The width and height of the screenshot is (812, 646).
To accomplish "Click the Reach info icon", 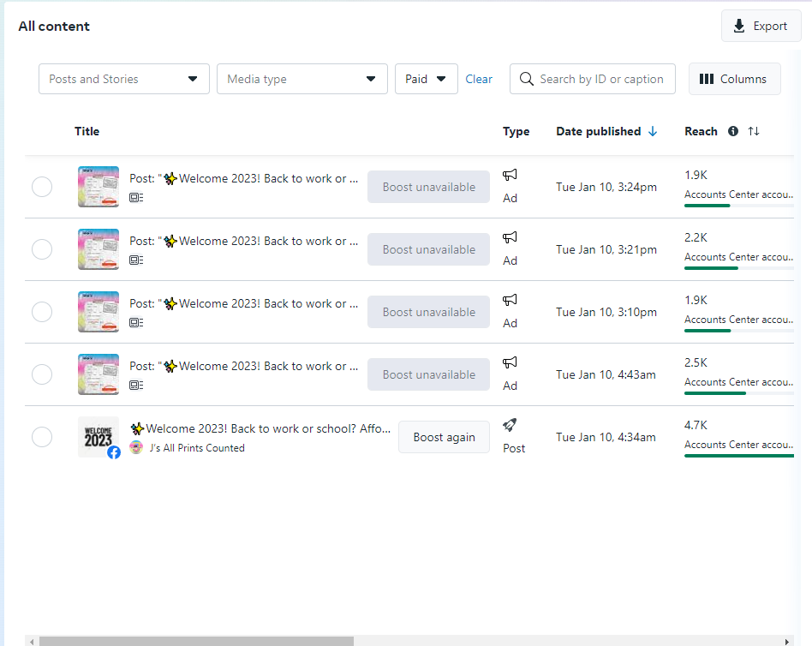I will (732, 131).
